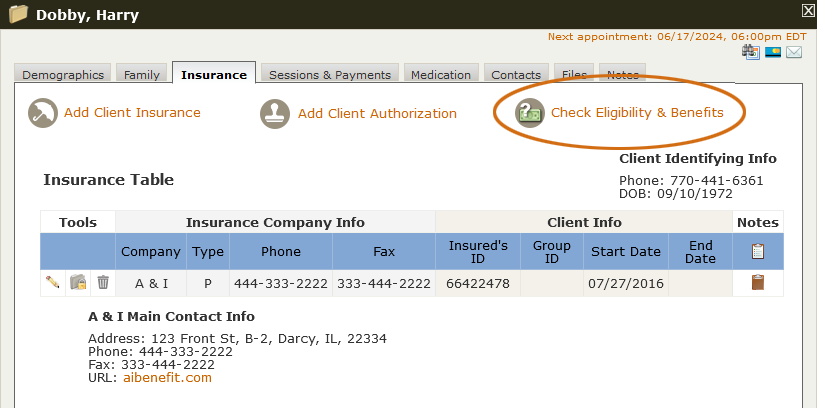Open the Notes tab
This screenshot has width=817, height=408.
pos(623,75)
